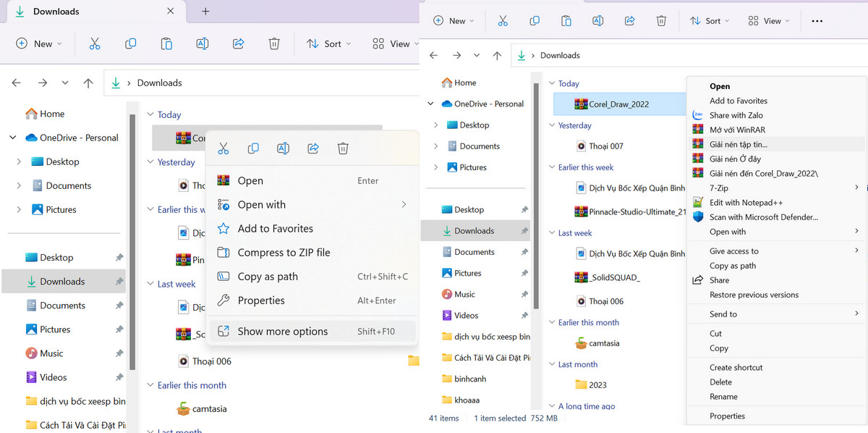The height and width of the screenshot is (433, 868).
Task: Choose Show more options
Action: click(283, 332)
